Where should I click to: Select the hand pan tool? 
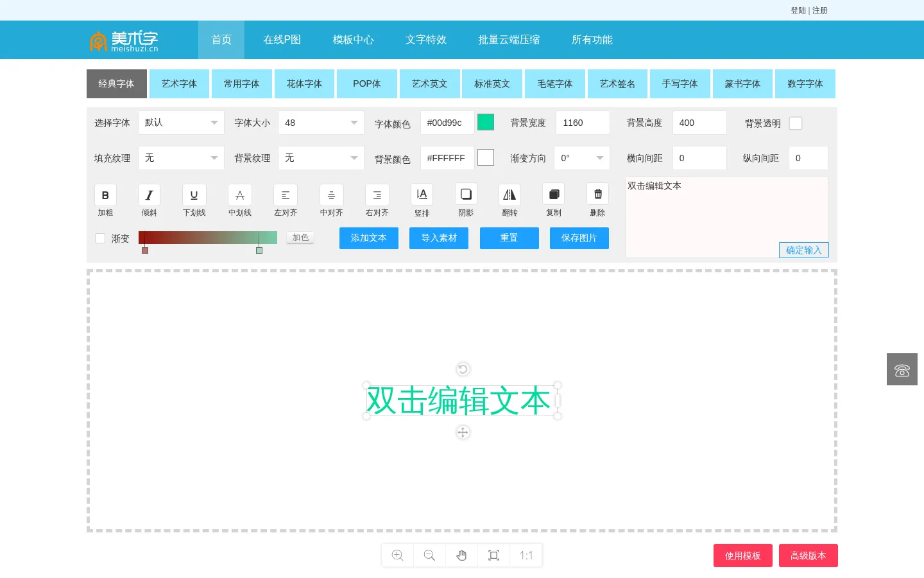462,556
